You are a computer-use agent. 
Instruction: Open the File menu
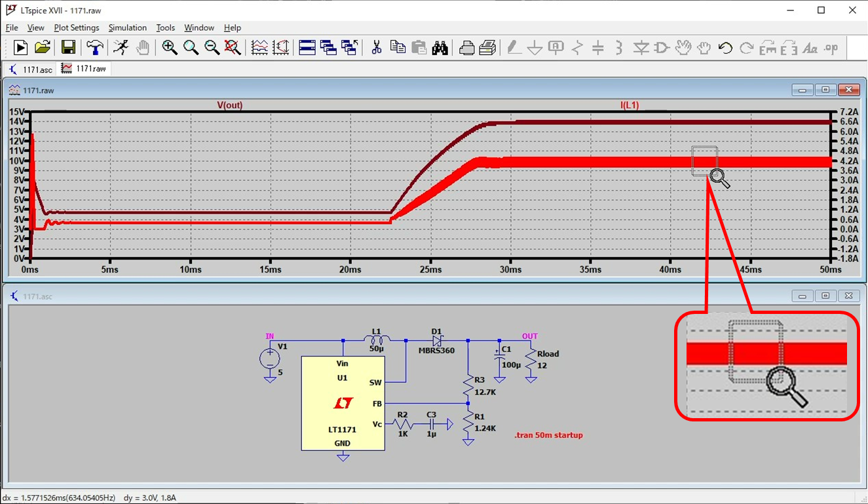click(12, 28)
